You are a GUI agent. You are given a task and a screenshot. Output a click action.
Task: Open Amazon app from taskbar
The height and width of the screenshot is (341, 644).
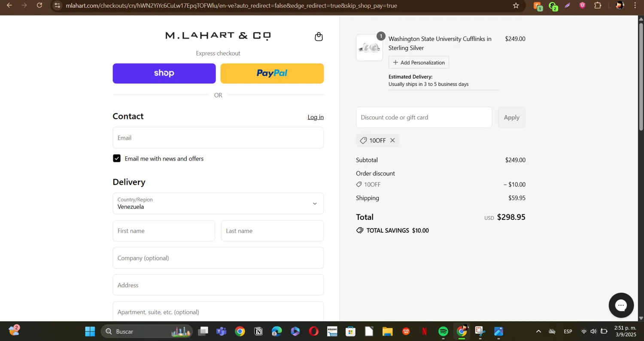pyautogui.click(x=332, y=332)
